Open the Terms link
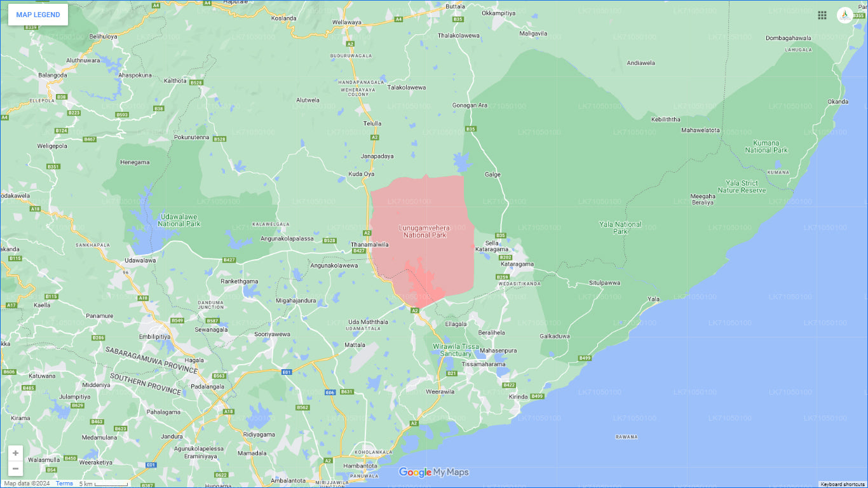Image resolution: width=868 pixels, height=488 pixels. click(64, 484)
